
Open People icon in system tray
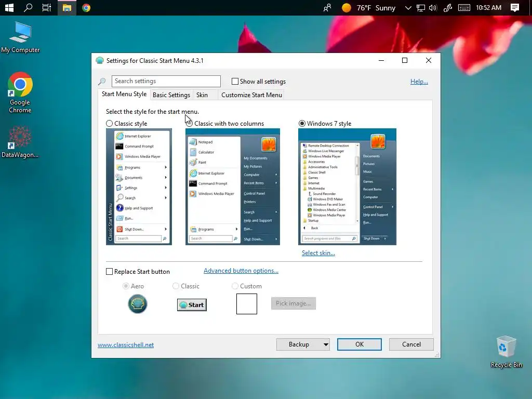[327, 8]
